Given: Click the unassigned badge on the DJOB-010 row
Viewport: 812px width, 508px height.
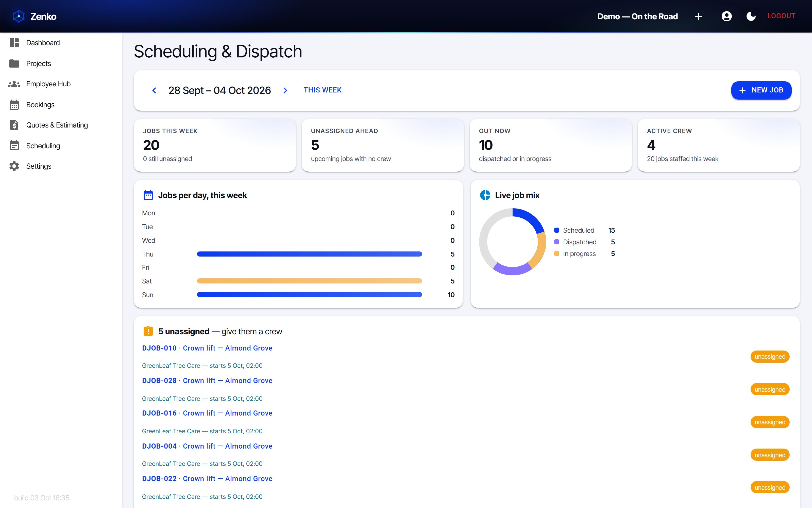Looking at the screenshot, I should tap(770, 356).
